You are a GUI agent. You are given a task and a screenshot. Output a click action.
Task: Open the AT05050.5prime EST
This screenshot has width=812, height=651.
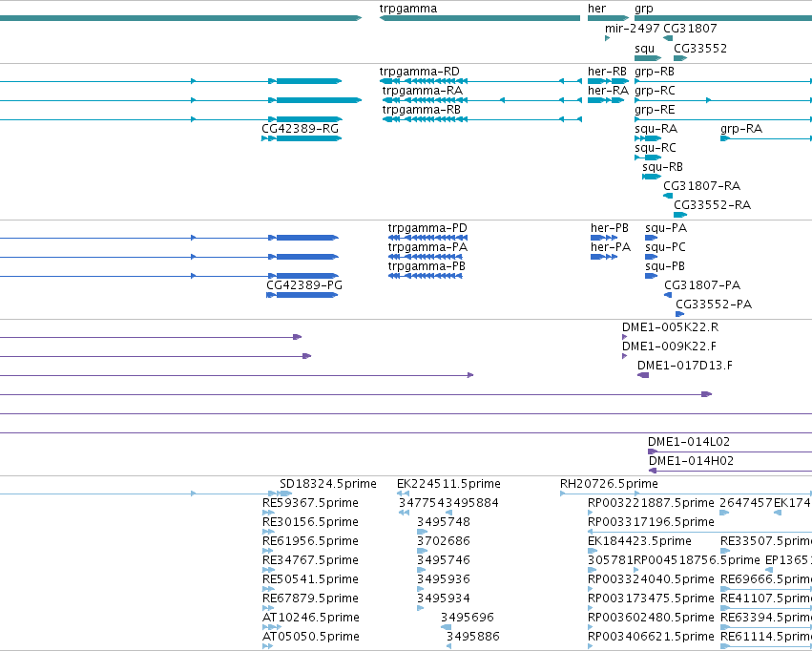[268, 647]
